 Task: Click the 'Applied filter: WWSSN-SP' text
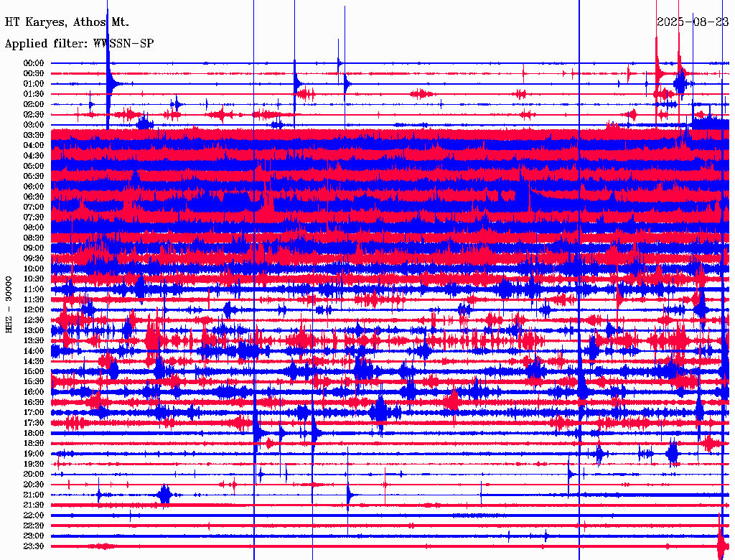pyautogui.click(x=79, y=44)
